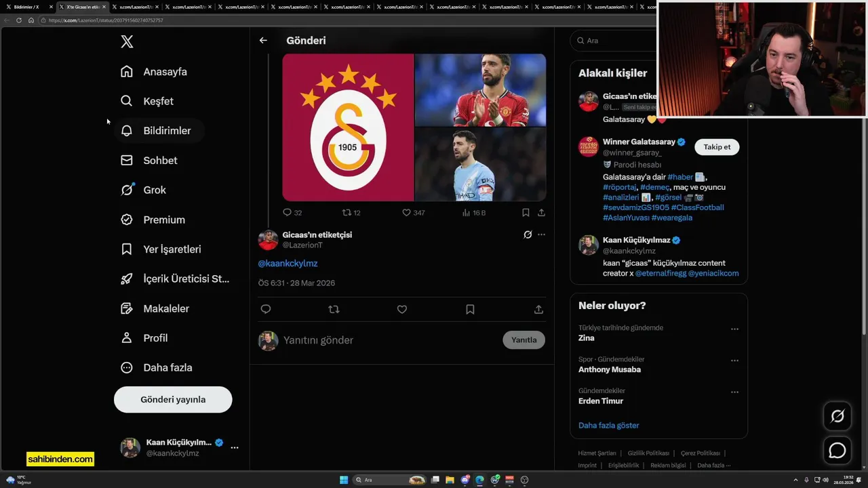868x488 pixels.
Task: Click the Erden Timur trending topic
Action: click(601, 401)
